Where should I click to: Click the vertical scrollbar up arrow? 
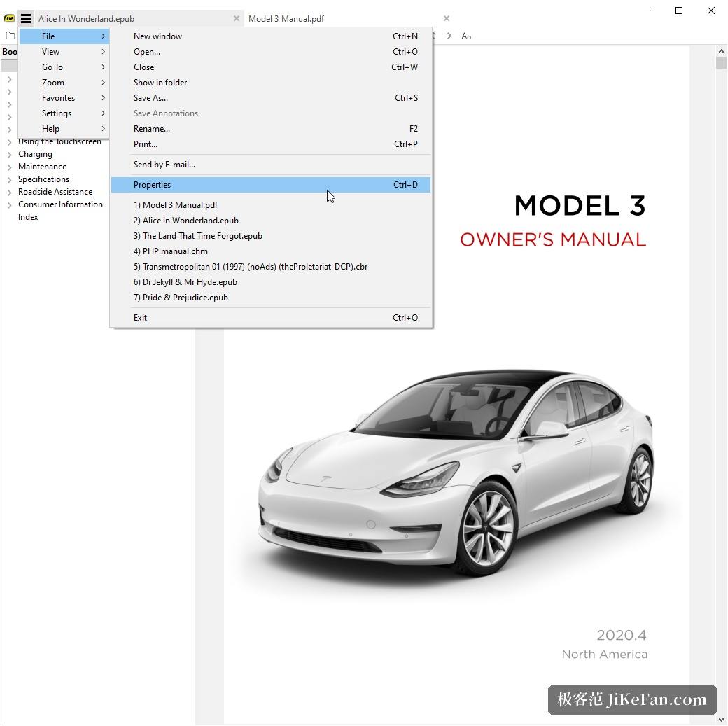point(721,51)
